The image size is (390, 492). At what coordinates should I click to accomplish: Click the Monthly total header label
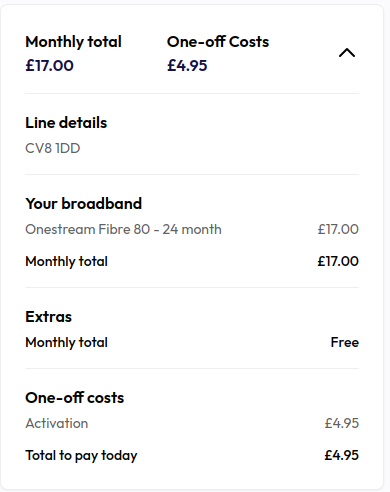tap(73, 42)
